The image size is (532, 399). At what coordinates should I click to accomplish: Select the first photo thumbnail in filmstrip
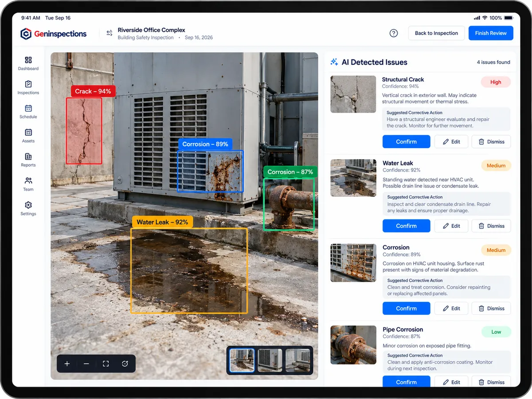(x=242, y=360)
